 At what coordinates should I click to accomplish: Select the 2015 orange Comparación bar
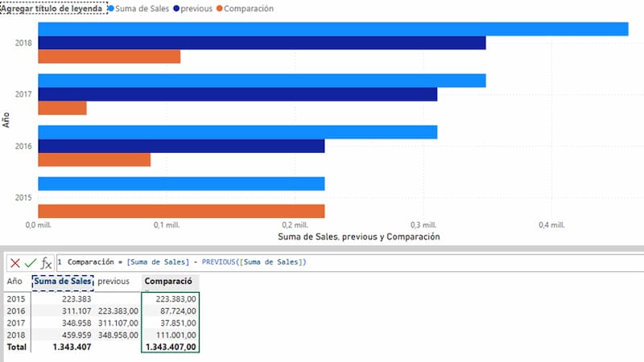(181, 211)
